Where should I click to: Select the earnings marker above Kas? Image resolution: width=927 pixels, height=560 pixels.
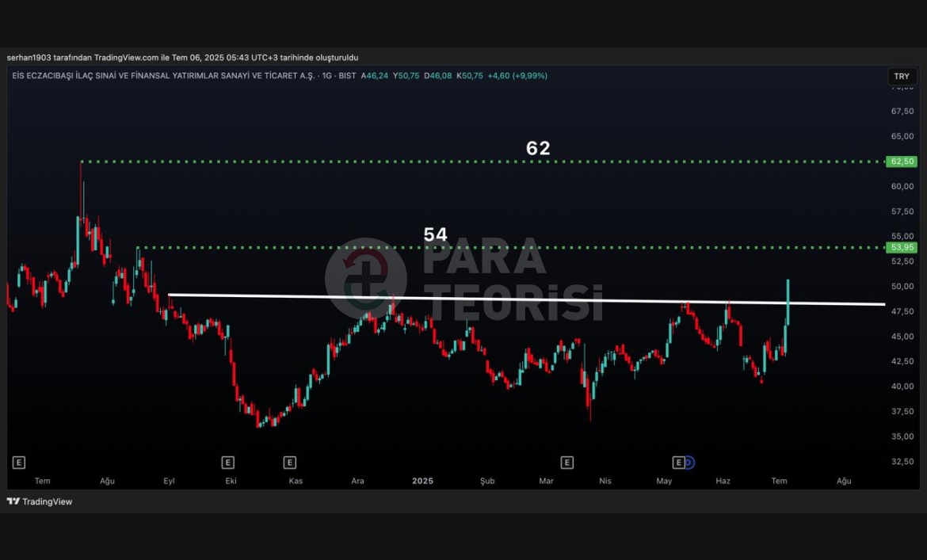[x=290, y=463]
